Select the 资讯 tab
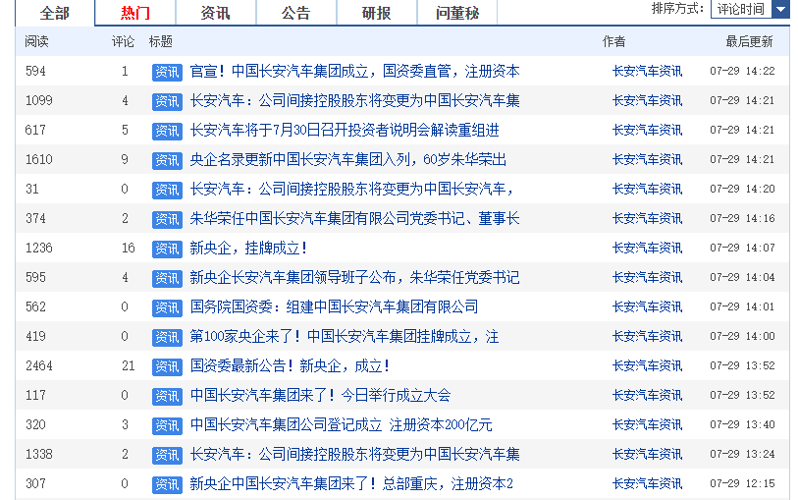 (216, 13)
